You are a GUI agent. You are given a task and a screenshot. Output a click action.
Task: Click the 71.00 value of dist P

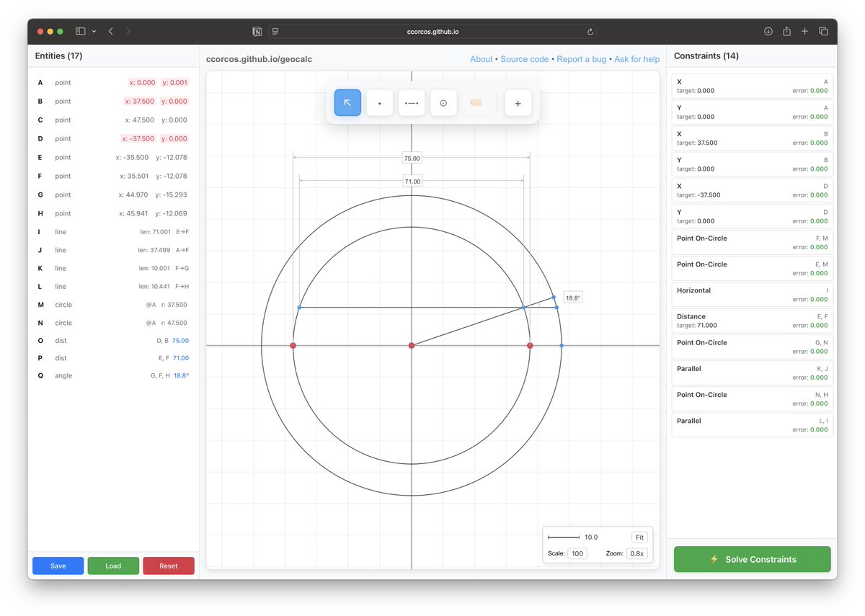(180, 358)
